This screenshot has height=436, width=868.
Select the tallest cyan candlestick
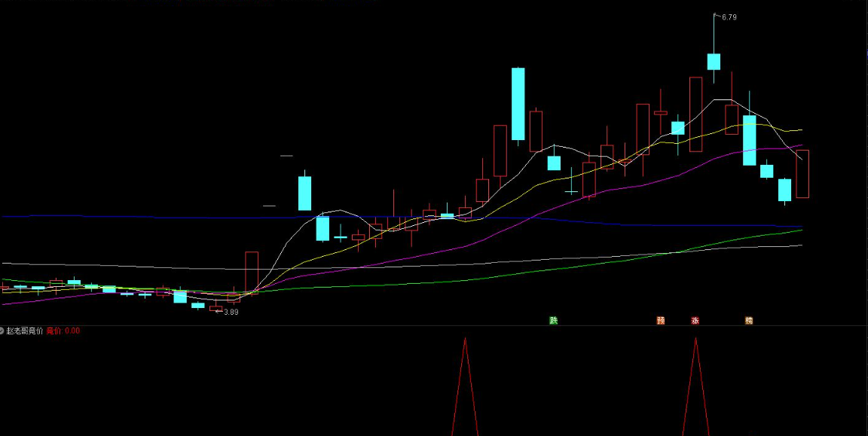click(x=518, y=104)
